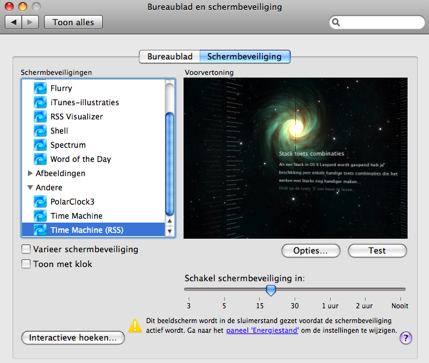
Task: Click the Toon alles button
Action: click(x=73, y=22)
